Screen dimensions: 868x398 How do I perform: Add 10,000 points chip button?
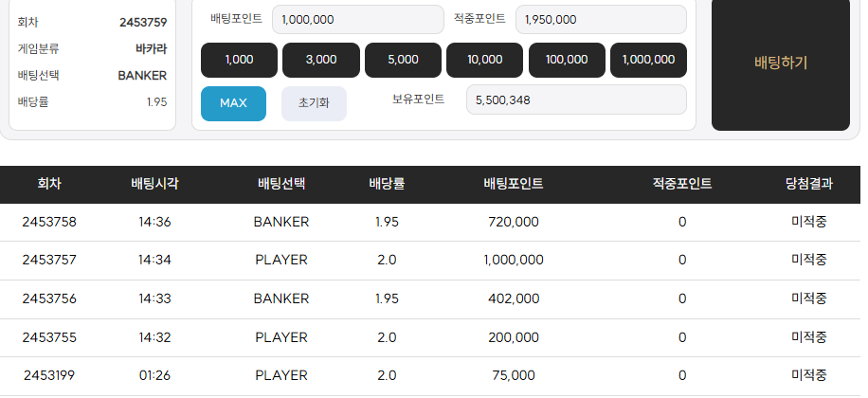tap(484, 60)
